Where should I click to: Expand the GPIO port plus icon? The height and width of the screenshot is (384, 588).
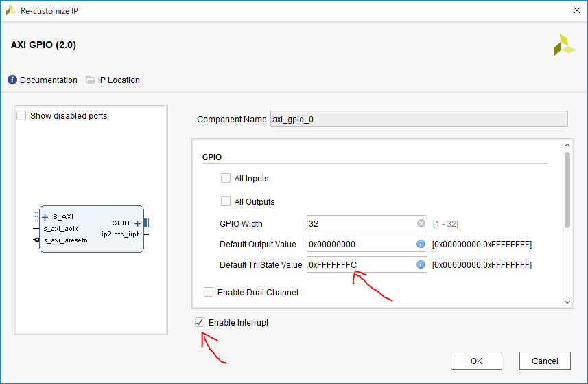[137, 223]
